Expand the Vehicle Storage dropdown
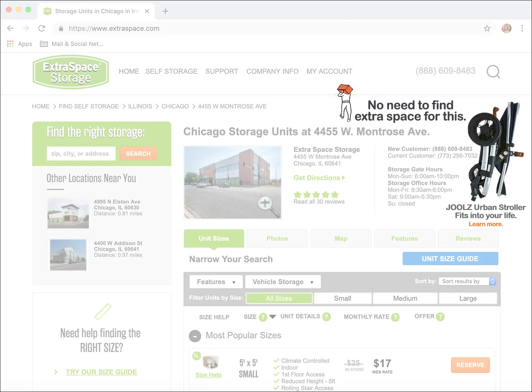This screenshot has width=532, height=392. (283, 282)
